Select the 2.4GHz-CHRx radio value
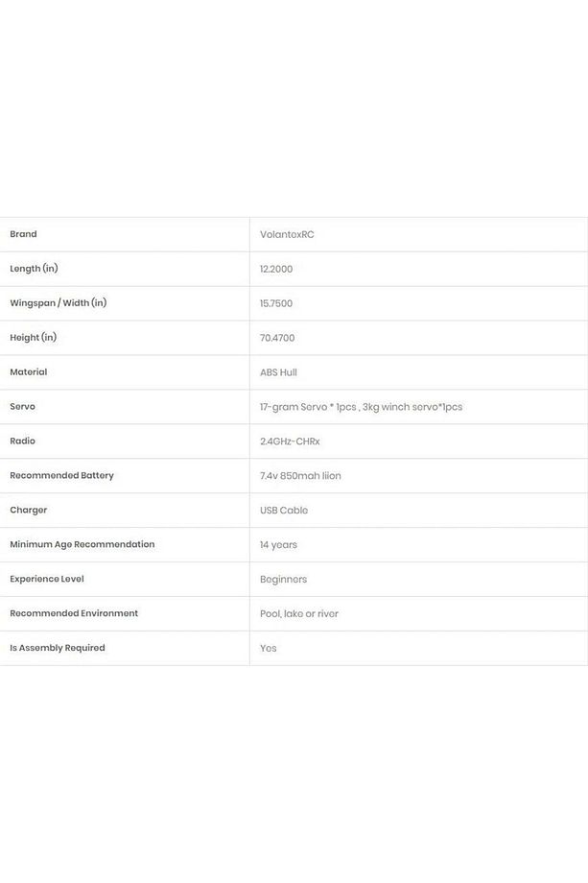Image resolution: width=588 pixels, height=883 pixels. pyautogui.click(x=290, y=441)
